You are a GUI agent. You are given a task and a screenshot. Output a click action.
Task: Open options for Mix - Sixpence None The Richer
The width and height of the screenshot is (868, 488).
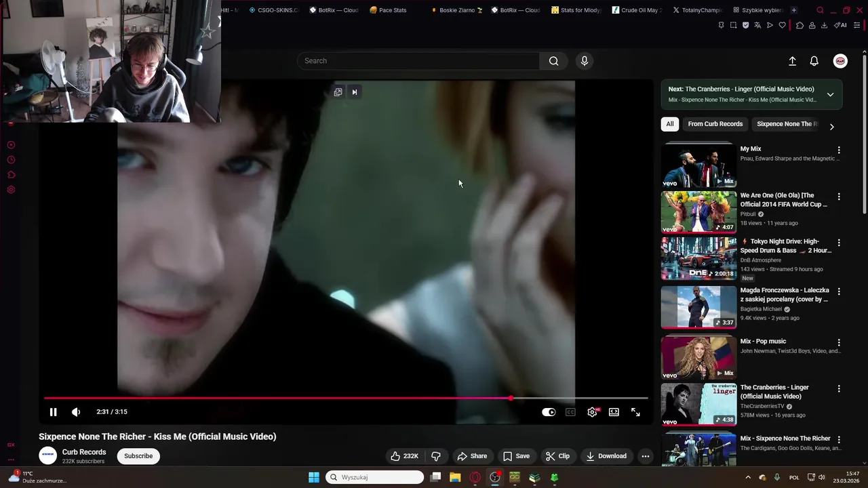(x=839, y=439)
